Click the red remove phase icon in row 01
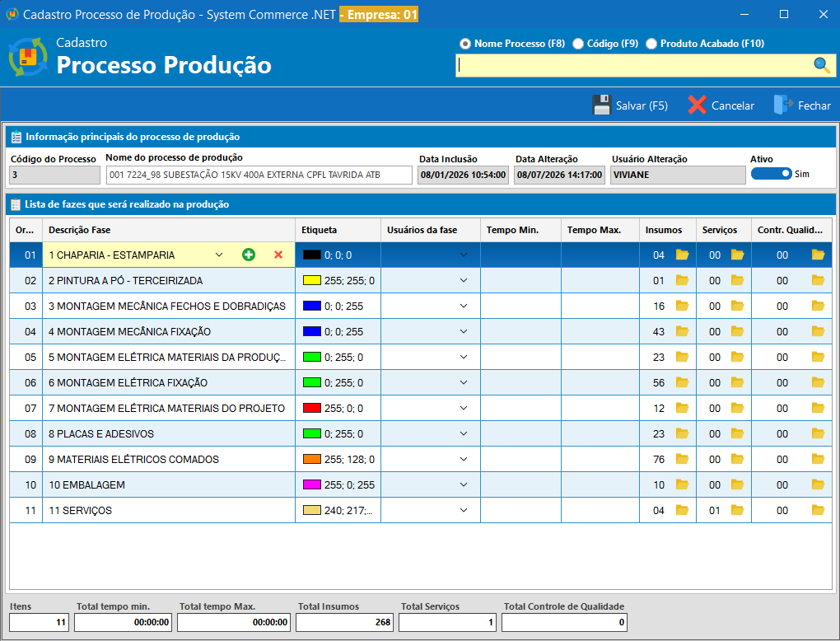The width and height of the screenshot is (840, 641). point(278,255)
